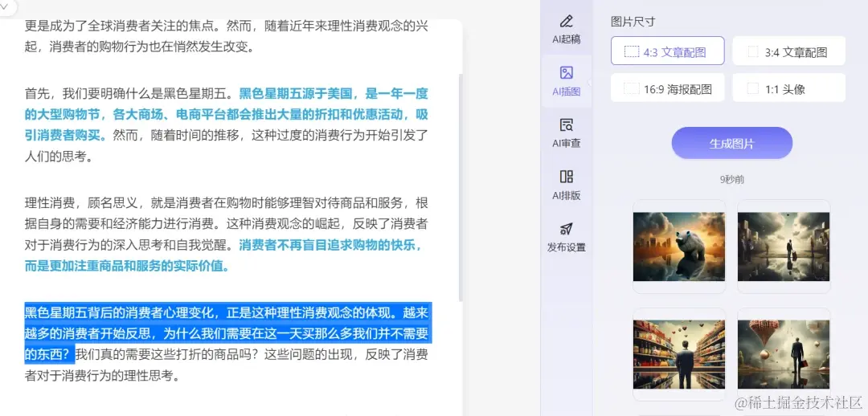Click the paragraph starting 理性消费，顾名思义
This screenshot has width=868, height=416.
pyautogui.click(x=227, y=234)
